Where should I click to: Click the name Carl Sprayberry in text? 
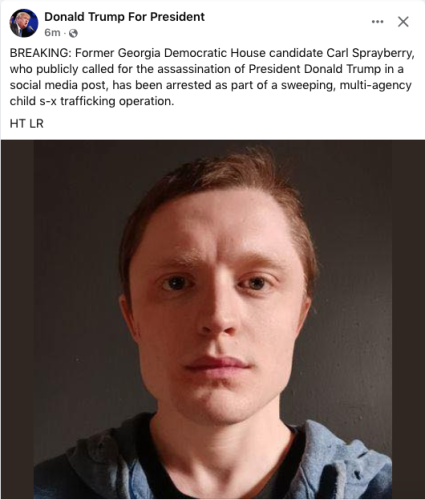[x=369, y=53]
